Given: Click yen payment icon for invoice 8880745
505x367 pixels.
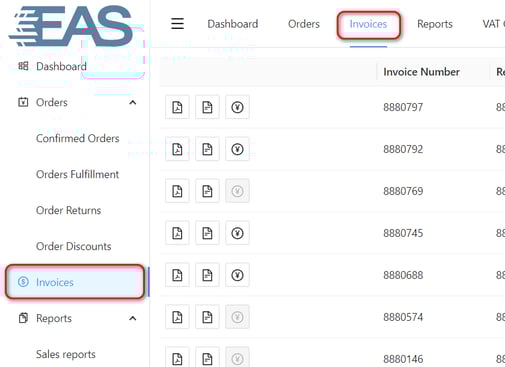Looking at the screenshot, I should pyautogui.click(x=237, y=233).
